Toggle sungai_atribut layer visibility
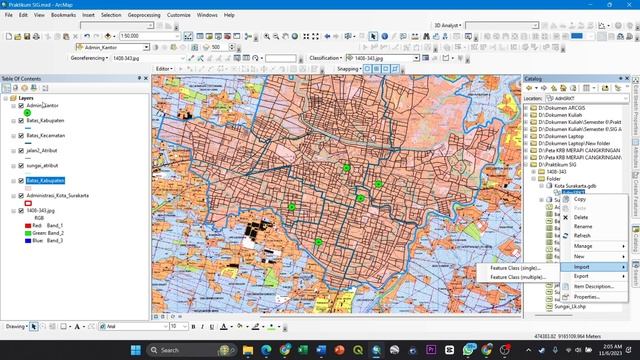Screen dimensions: 640x360 point(21,166)
